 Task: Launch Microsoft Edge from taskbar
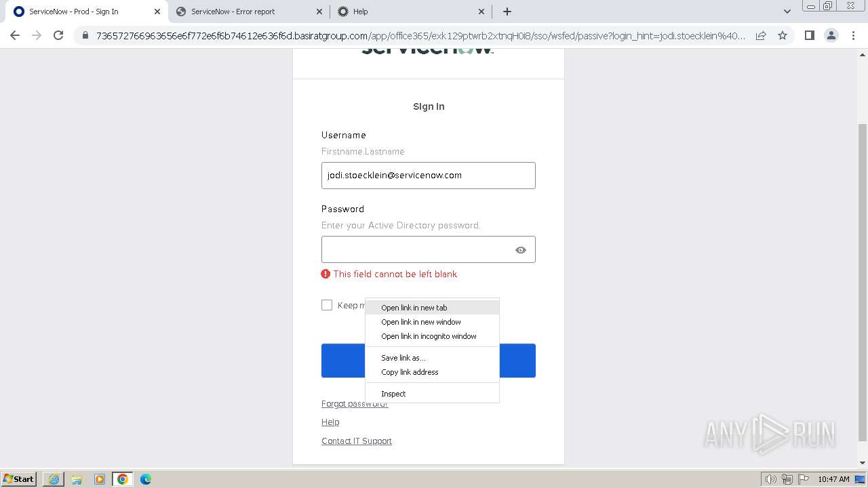tap(146, 479)
